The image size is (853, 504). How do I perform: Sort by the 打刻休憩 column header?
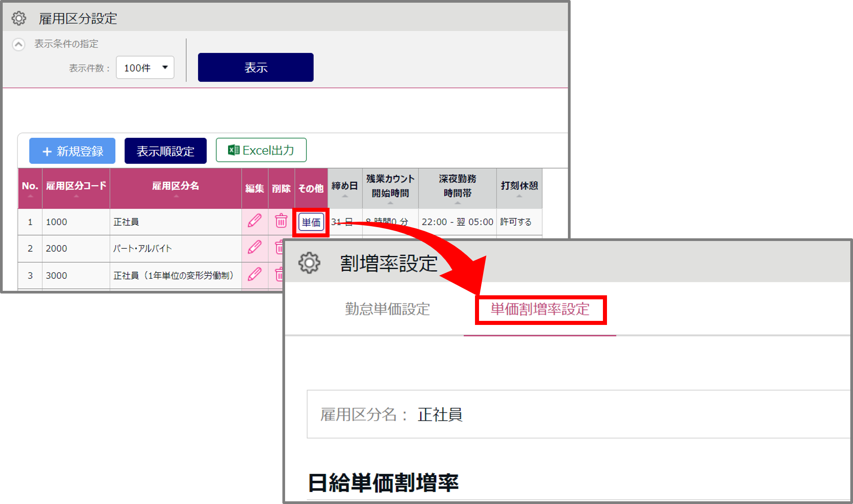519,188
